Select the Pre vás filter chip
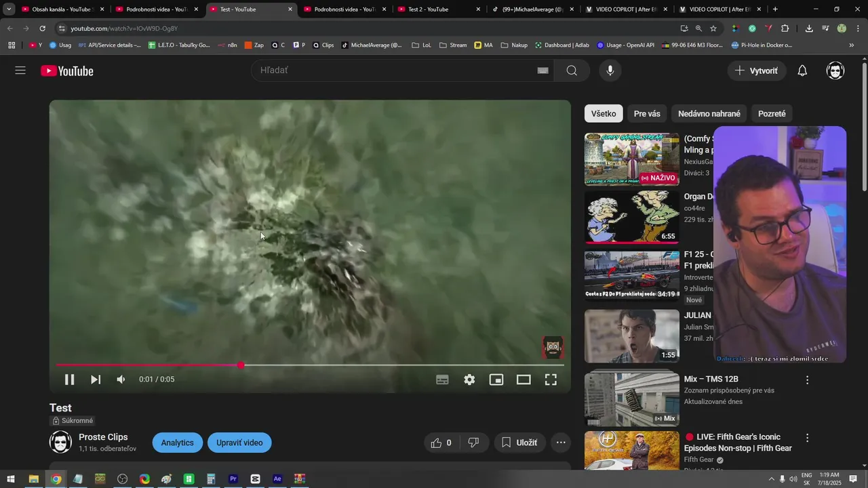The image size is (868, 488). click(647, 114)
